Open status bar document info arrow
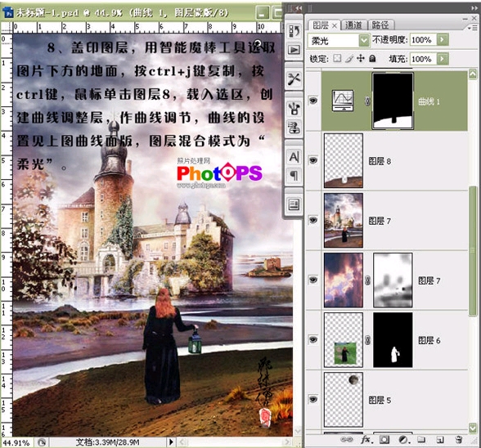 click(x=171, y=442)
